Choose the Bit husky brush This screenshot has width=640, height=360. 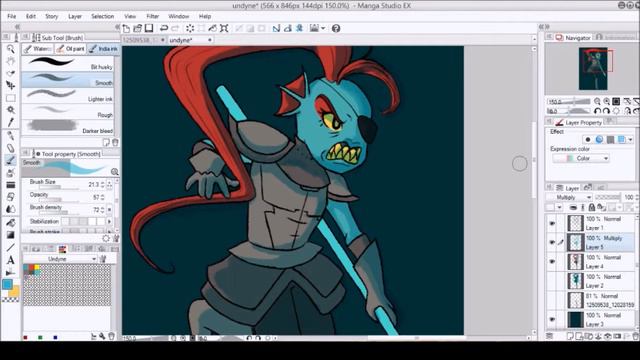pyautogui.click(x=67, y=64)
